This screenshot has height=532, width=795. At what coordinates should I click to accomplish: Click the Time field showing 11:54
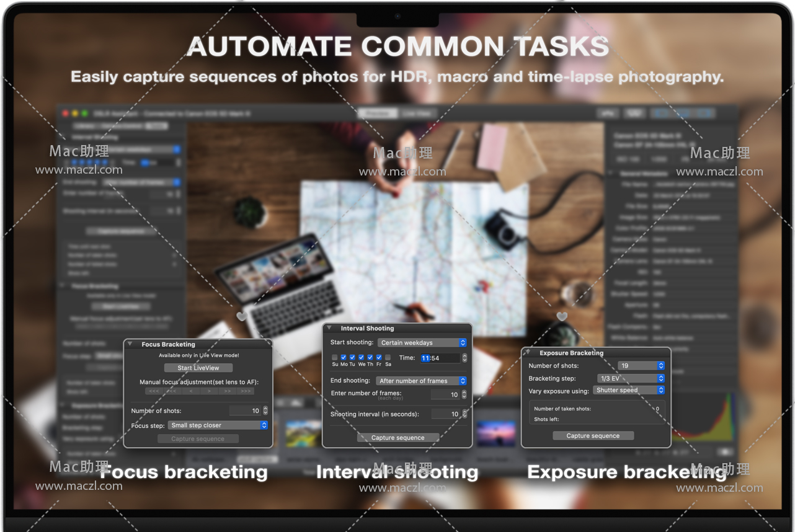(x=440, y=358)
